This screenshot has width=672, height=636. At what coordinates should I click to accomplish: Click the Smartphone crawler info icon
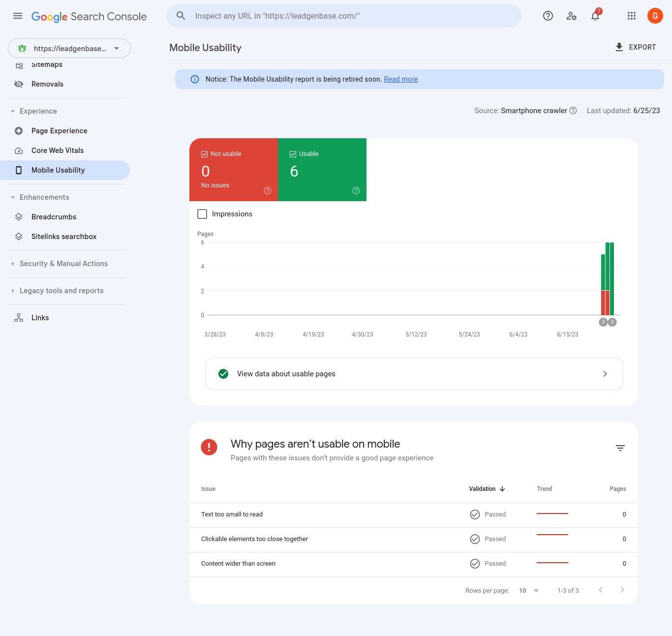point(573,111)
